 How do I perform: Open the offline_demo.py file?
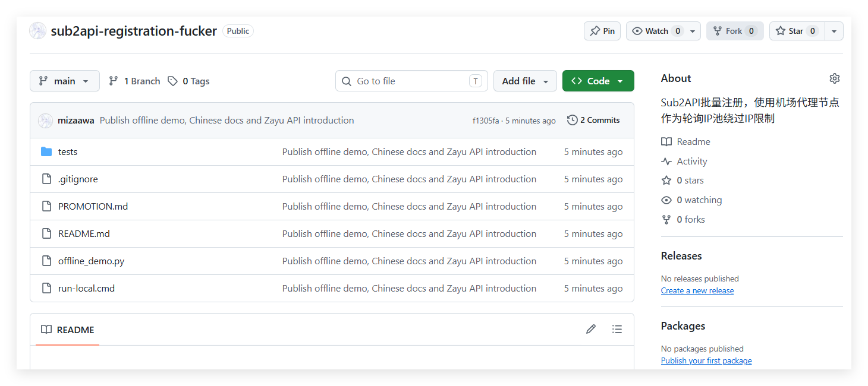(x=91, y=261)
